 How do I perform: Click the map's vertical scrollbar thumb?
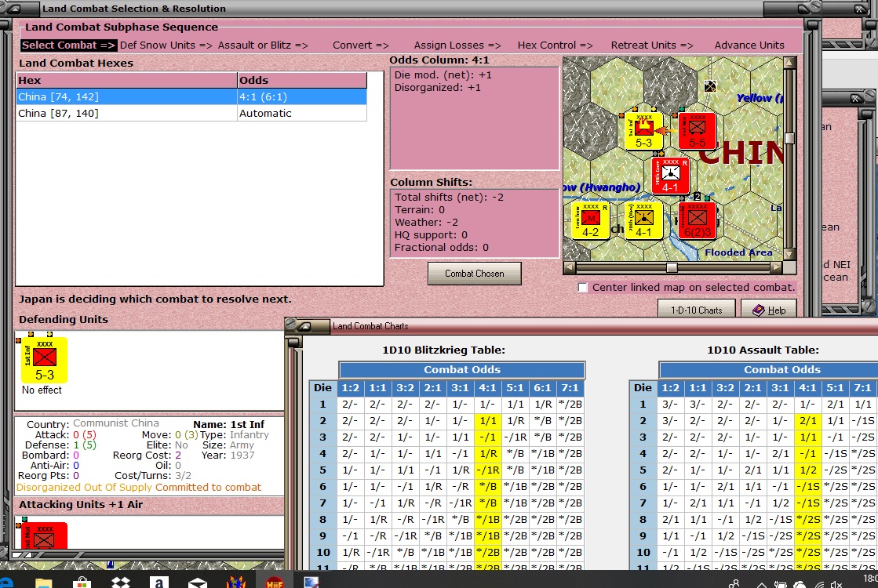point(789,138)
